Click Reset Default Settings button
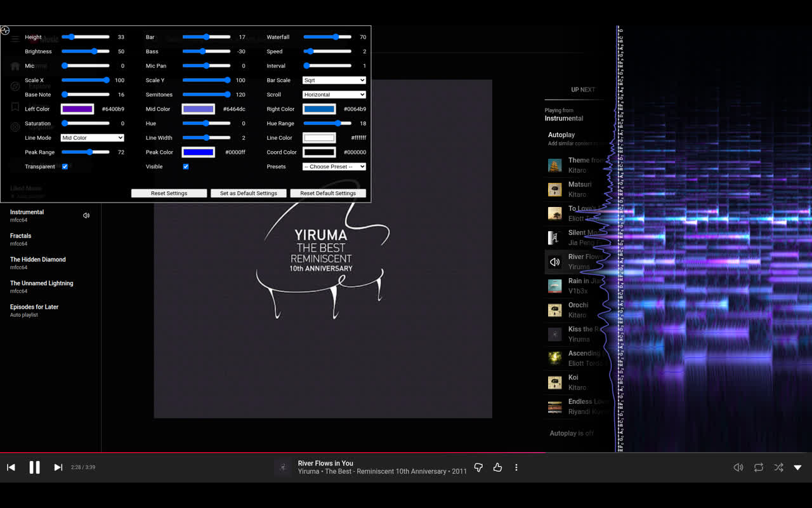 [328, 193]
